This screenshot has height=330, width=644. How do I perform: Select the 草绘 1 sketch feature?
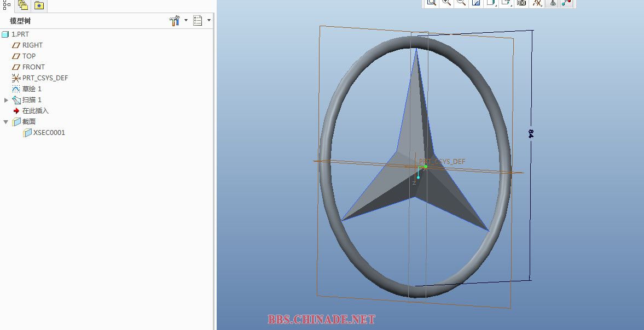click(27, 89)
